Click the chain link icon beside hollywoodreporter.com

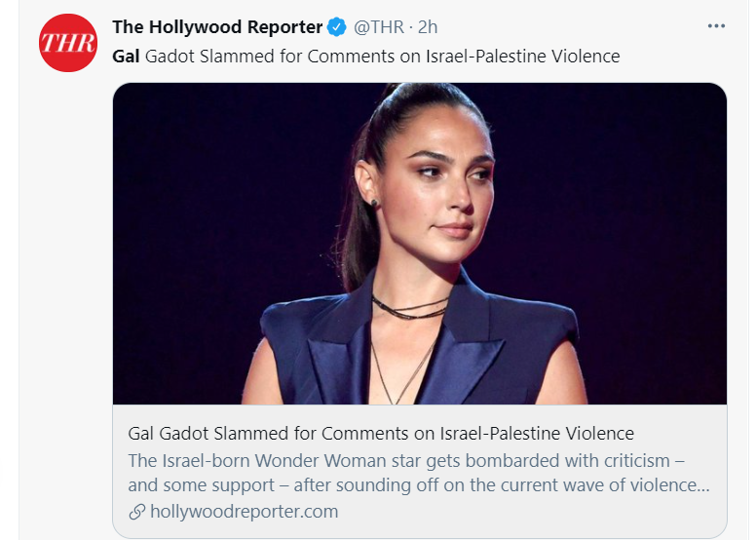click(137, 512)
